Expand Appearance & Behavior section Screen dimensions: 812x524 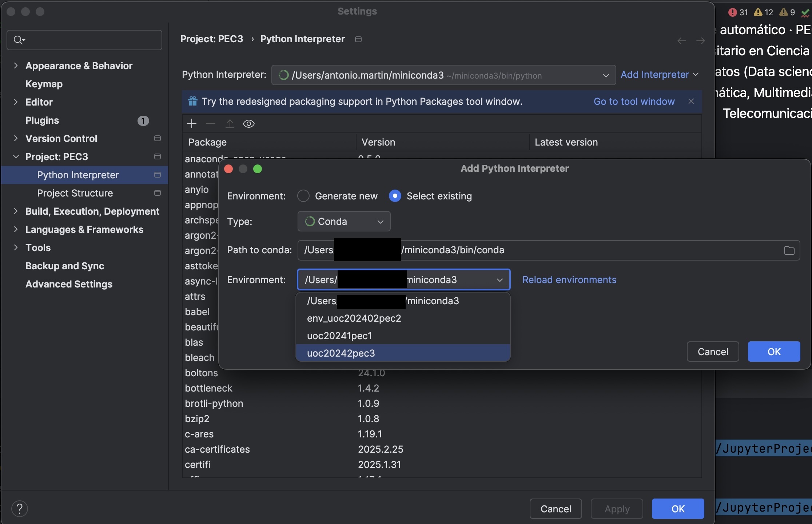[16, 66]
